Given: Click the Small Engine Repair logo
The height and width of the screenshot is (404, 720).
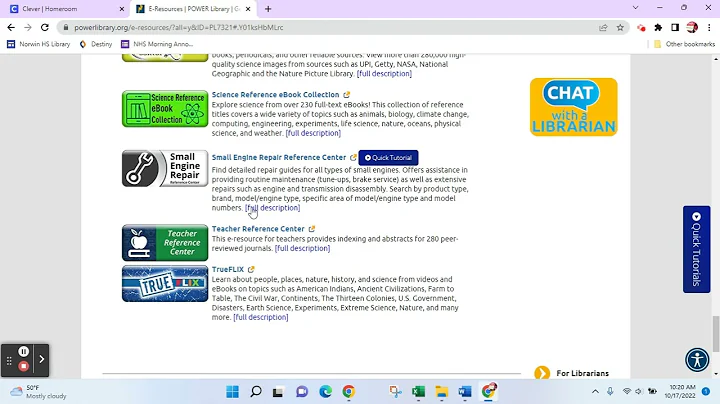Looking at the screenshot, I should click(165, 168).
